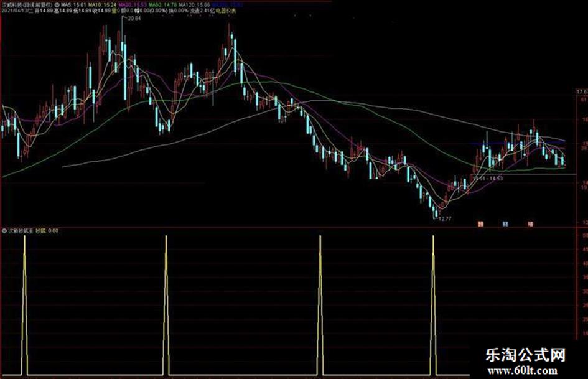Click the second yellow signal spike in the indicator panel

166,305
